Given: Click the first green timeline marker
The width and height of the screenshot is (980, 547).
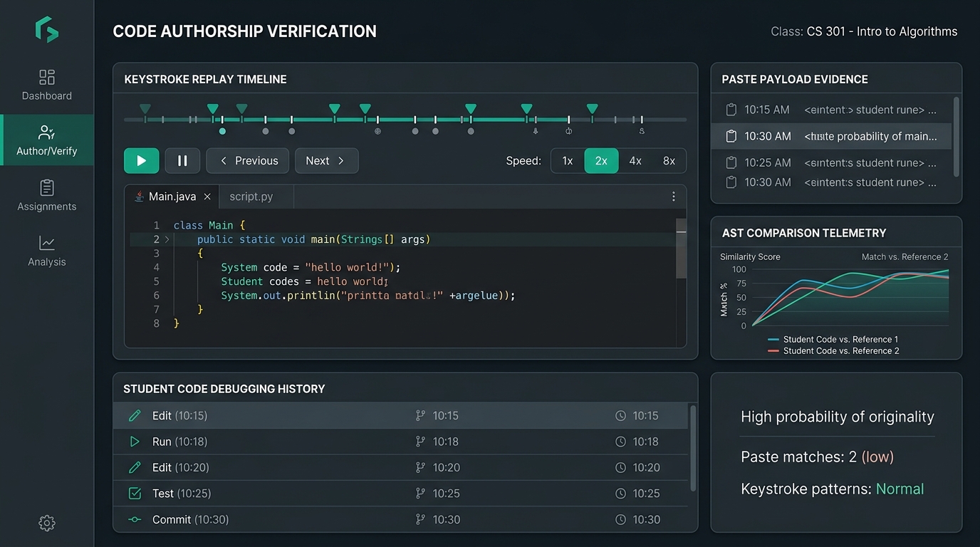Looking at the screenshot, I should point(145,108).
